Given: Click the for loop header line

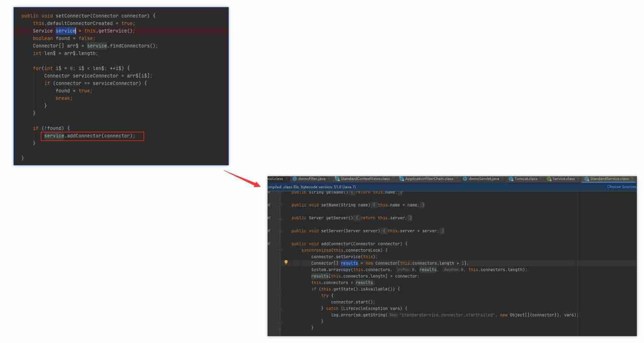Looking at the screenshot, I should (x=81, y=68).
